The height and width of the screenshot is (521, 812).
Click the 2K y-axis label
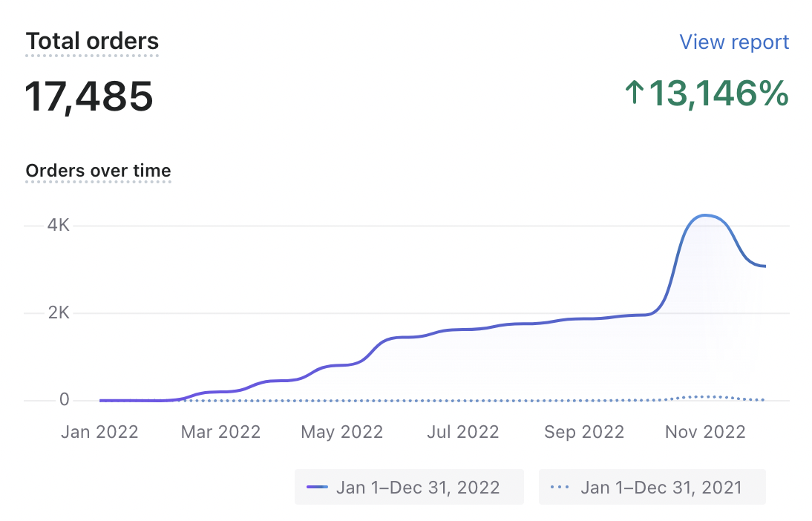point(57,313)
